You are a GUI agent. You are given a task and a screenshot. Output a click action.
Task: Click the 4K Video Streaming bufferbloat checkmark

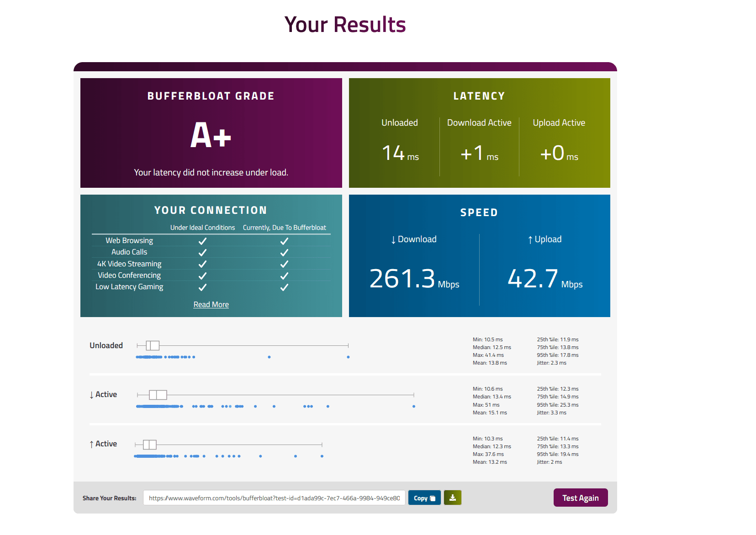click(284, 264)
